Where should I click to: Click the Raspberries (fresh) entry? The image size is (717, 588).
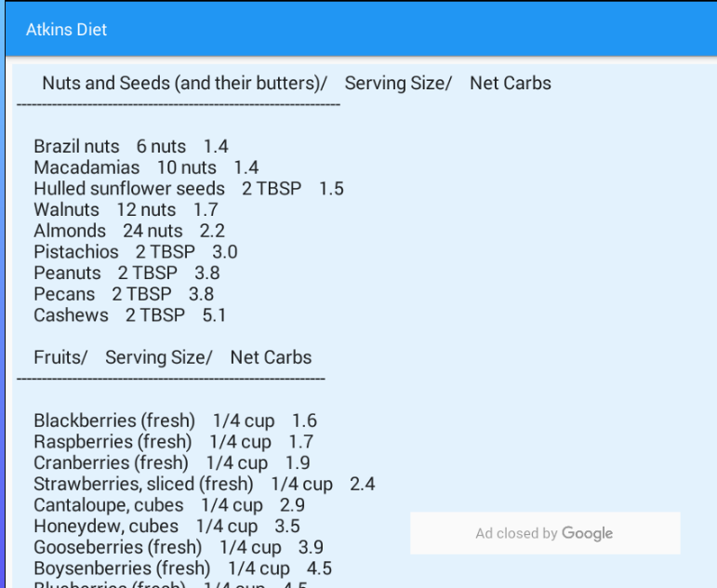click(x=174, y=442)
